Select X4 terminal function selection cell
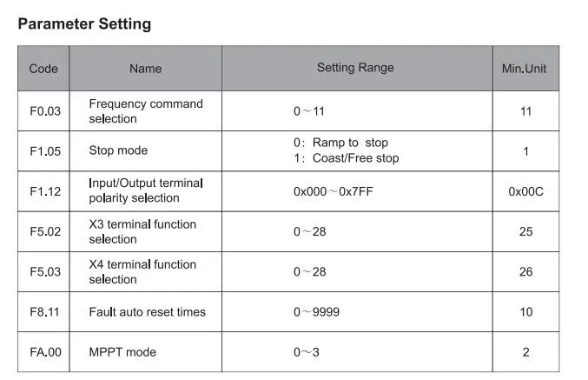Screen dimensions: 588x380 pyautogui.click(x=146, y=272)
